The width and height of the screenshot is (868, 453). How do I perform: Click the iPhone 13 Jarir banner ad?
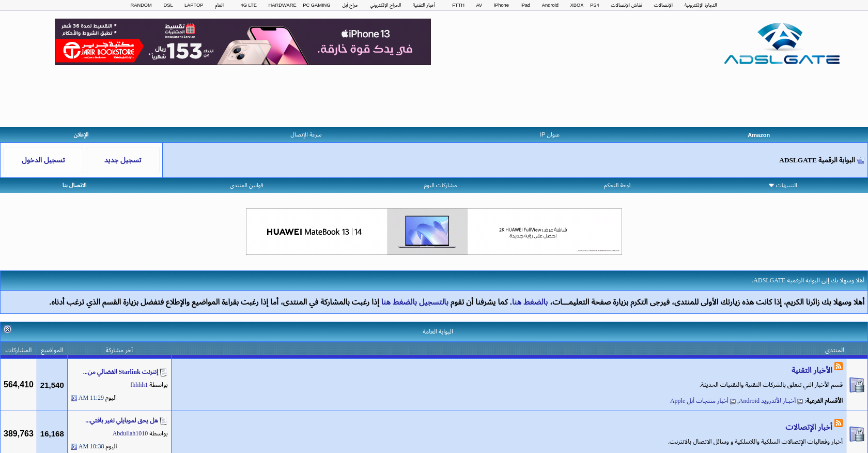(243, 42)
